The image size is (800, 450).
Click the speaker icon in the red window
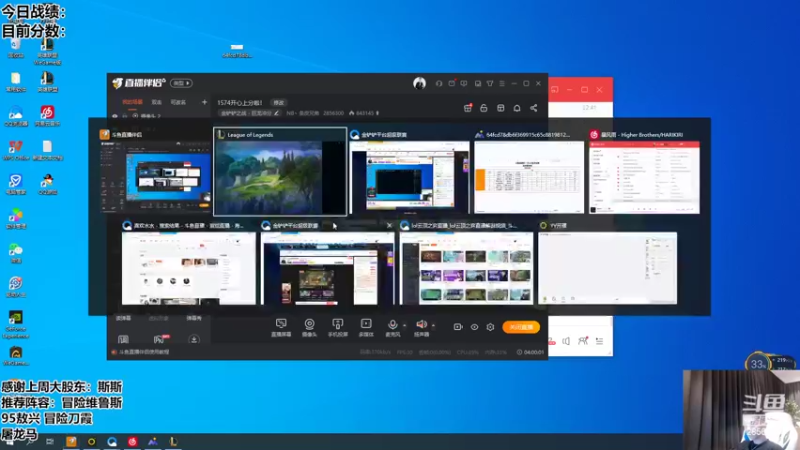click(566, 340)
